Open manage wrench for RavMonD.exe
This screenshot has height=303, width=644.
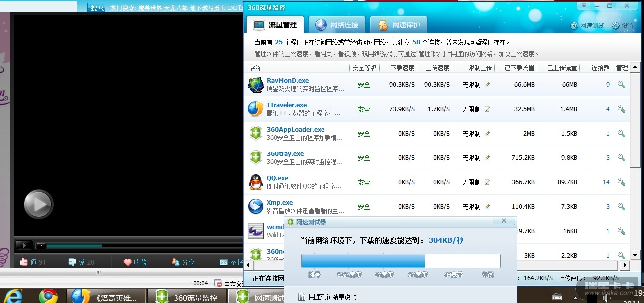621,85
